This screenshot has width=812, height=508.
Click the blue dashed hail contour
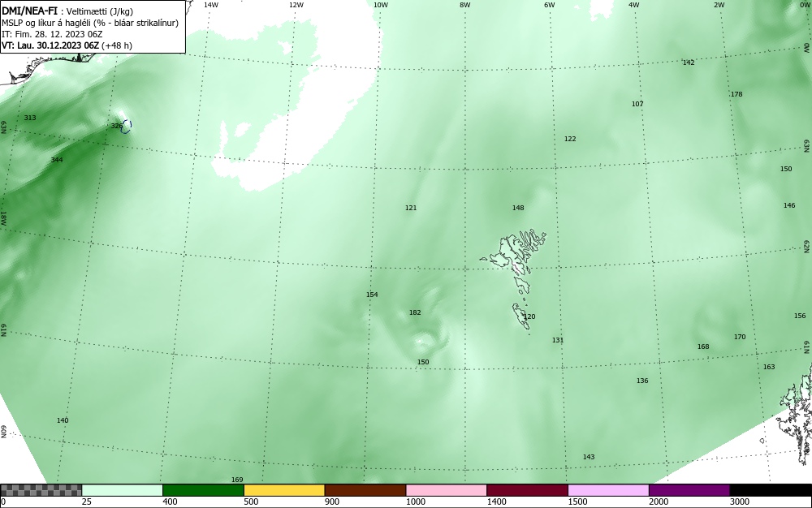(x=127, y=126)
